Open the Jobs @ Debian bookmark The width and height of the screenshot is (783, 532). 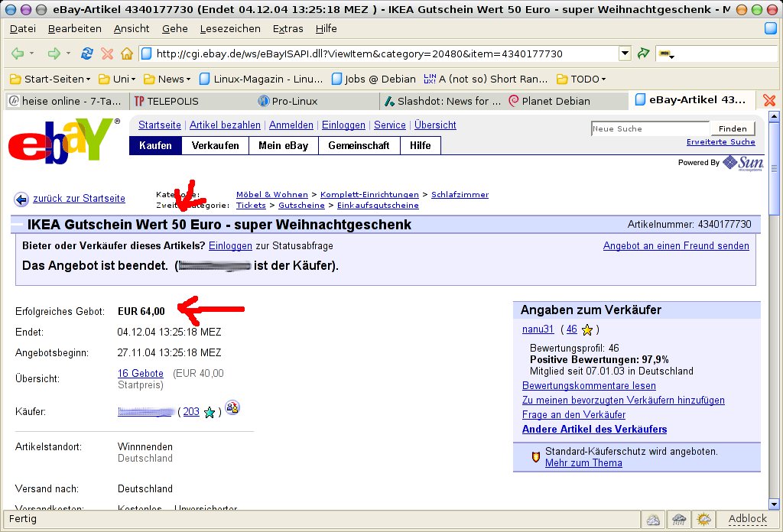[373, 79]
